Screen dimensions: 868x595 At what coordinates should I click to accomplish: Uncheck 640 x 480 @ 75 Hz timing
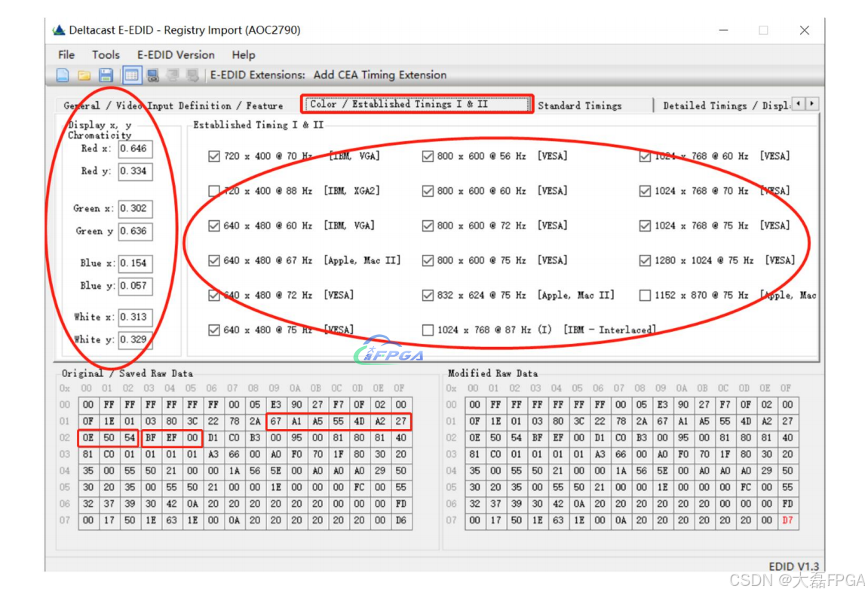[214, 330]
